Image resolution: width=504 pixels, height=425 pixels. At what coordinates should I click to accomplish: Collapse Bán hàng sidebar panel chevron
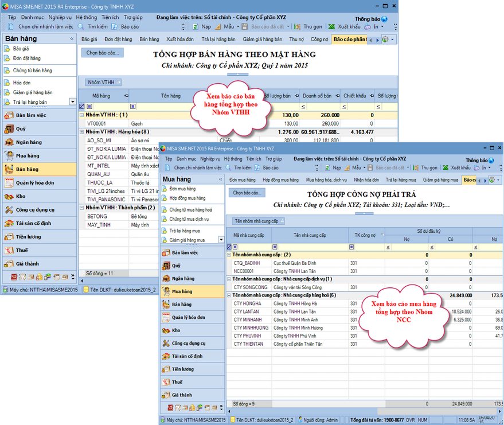(x=72, y=39)
